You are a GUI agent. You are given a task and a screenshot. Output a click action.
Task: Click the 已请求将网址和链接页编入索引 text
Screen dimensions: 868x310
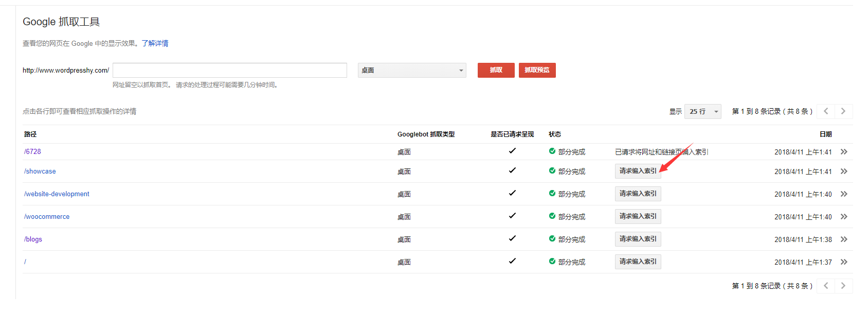click(662, 152)
